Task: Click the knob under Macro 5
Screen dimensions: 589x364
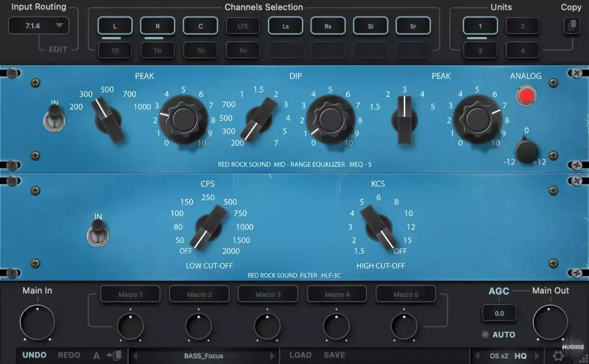Action: tap(404, 326)
